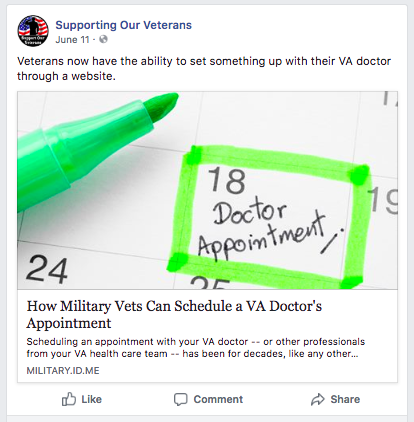Screen dimensions: 414x422
Task: Select the Like text label
Action: [x=91, y=399]
